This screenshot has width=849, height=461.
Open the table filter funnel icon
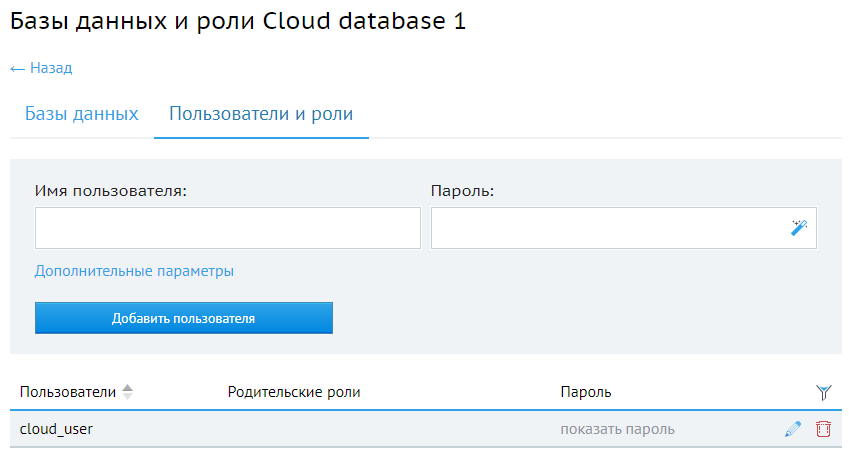point(823,392)
